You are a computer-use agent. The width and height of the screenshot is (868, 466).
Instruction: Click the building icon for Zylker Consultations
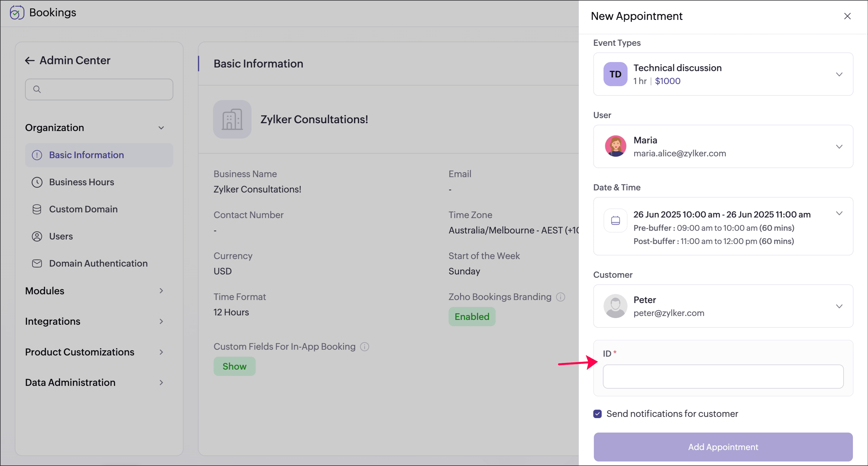232,119
